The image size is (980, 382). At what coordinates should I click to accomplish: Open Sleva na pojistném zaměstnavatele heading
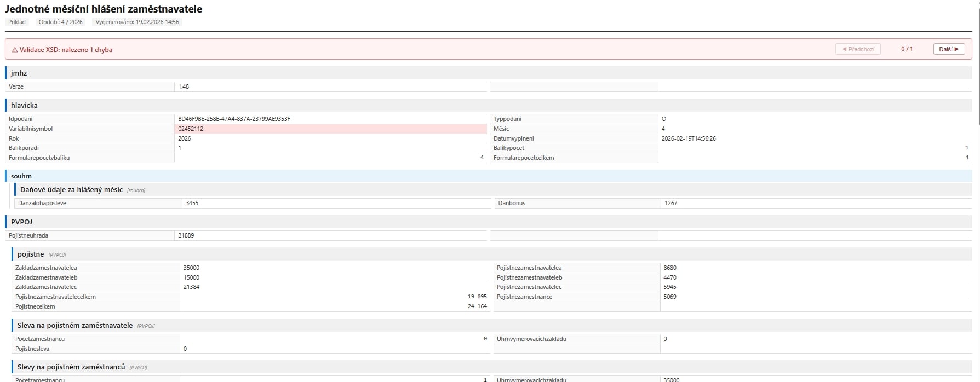coord(75,325)
